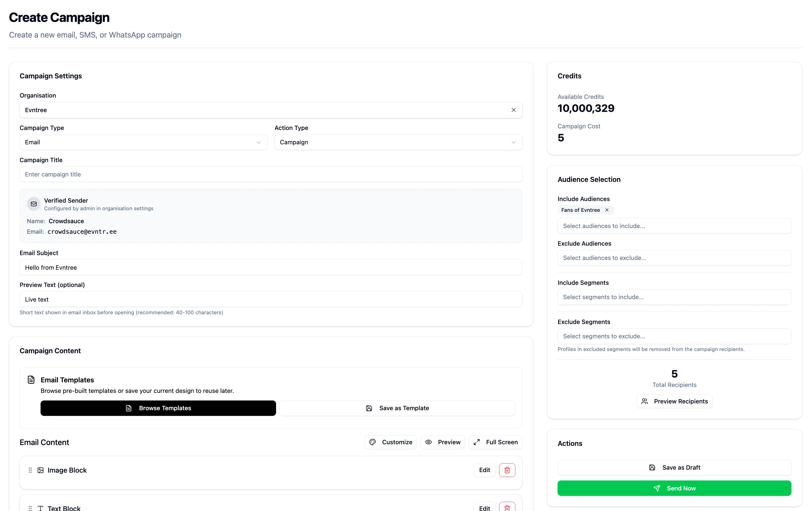Click the Verified Sender envelope icon
The height and width of the screenshot is (511, 812).
(x=34, y=203)
